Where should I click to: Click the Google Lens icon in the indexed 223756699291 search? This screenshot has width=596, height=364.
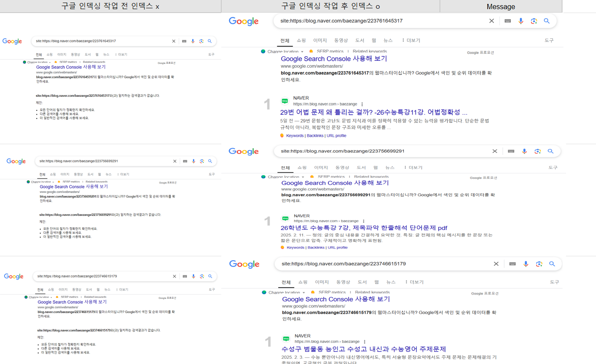point(538,151)
